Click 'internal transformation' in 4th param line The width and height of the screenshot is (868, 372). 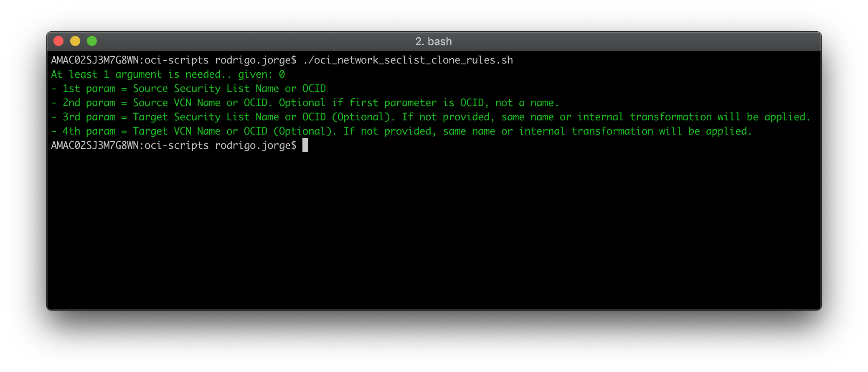pos(586,131)
